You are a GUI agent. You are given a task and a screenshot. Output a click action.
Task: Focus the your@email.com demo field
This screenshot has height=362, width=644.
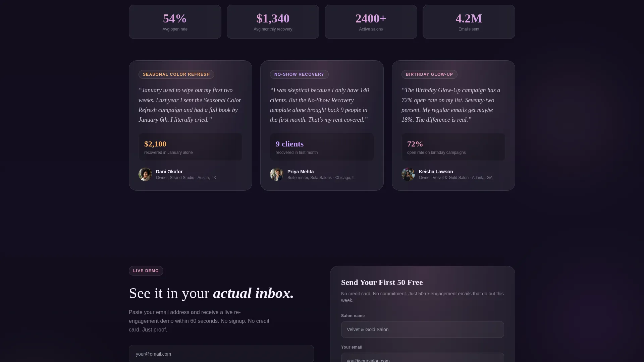(x=221, y=354)
